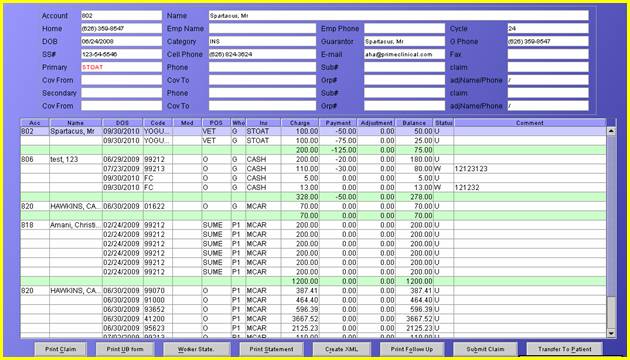Viewport: 630px width, 360px height.
Task: Sort table by Balance column header
Action: pos(414,123)
